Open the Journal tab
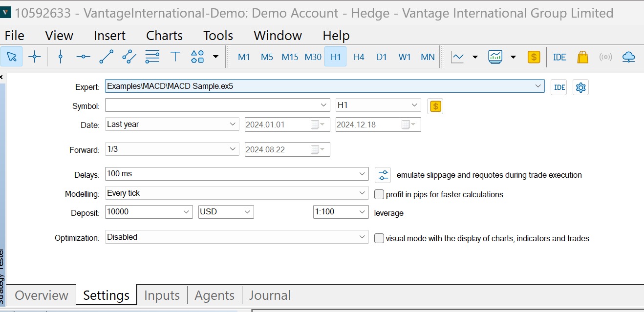The width and height of the screenshot is (644, 312). click(x=270, y=295)
